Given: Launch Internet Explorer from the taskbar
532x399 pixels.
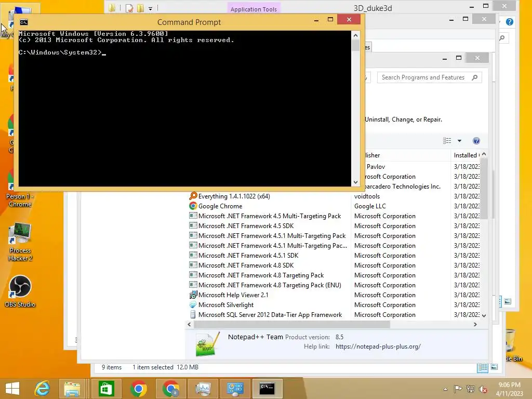Looking at the screenshot, I should point(43,389).
